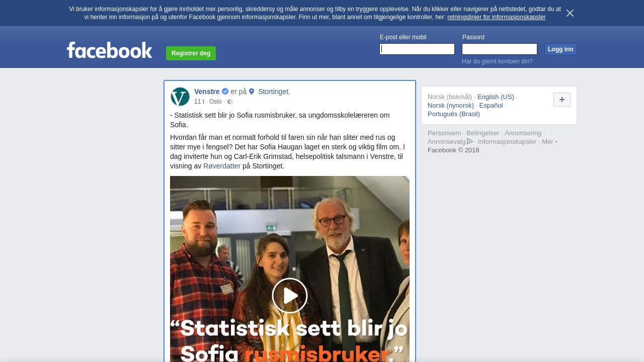Click the Logg inn button

[560, 49]
